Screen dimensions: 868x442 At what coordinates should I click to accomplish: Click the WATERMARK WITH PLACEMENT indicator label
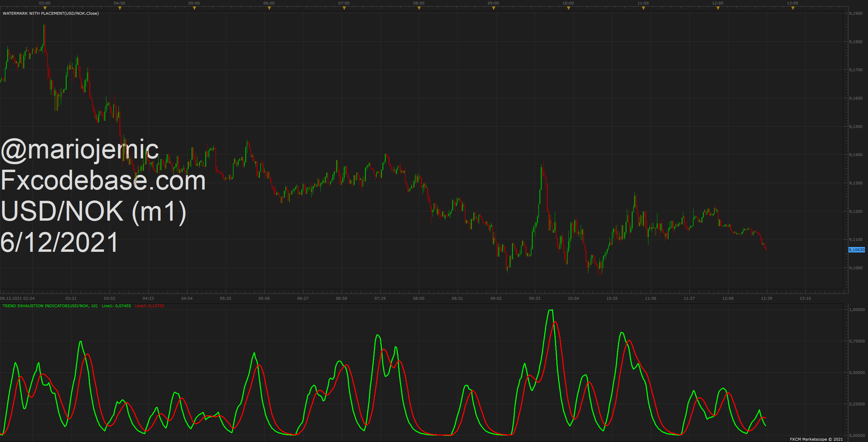pyautogui.click(x=51, y=13)
